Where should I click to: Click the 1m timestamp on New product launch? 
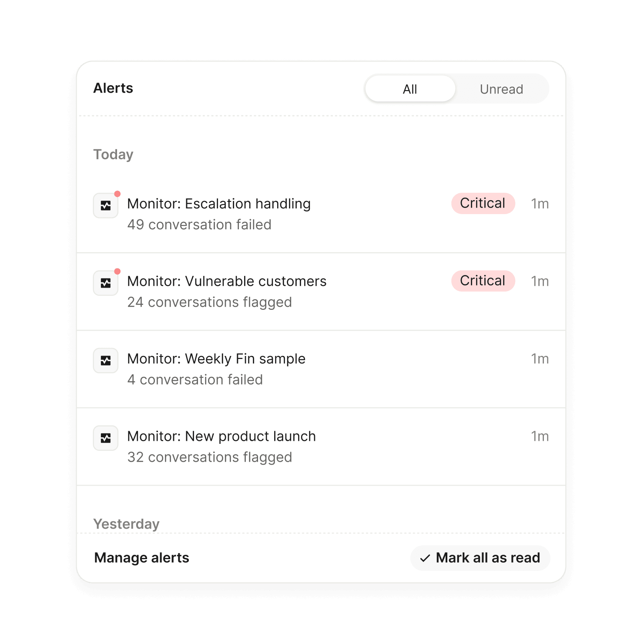pyautogui.click(x=540, y=436)
